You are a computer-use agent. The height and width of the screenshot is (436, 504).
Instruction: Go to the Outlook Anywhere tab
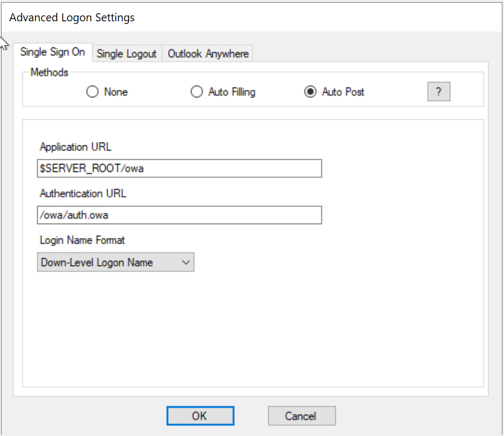(x=208, y=54)
